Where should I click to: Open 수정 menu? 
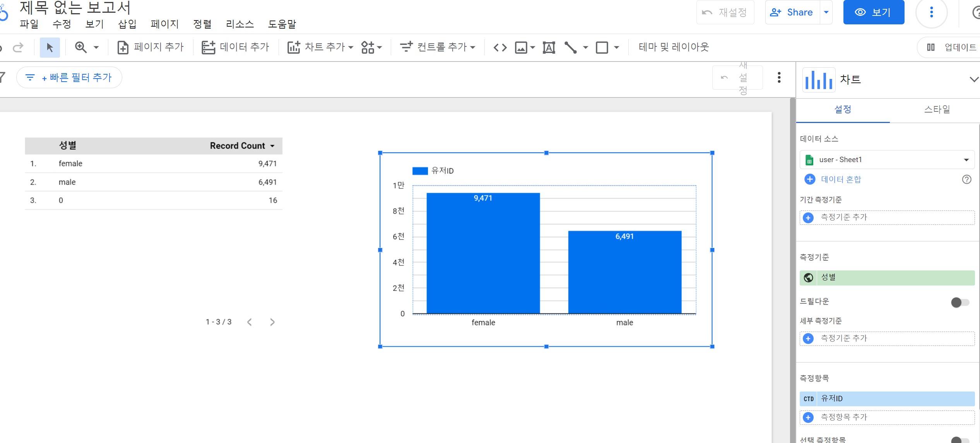[62, 24]
